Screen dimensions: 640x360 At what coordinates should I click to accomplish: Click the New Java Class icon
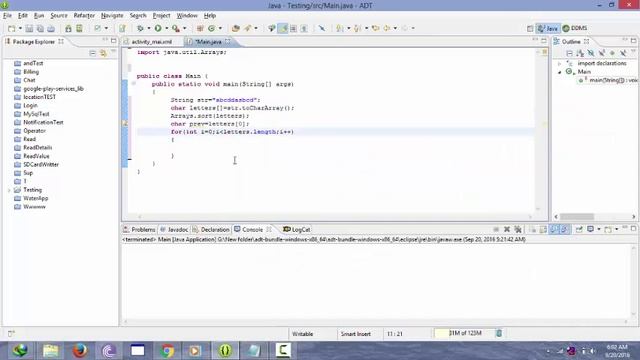click(x=211, y=28)
